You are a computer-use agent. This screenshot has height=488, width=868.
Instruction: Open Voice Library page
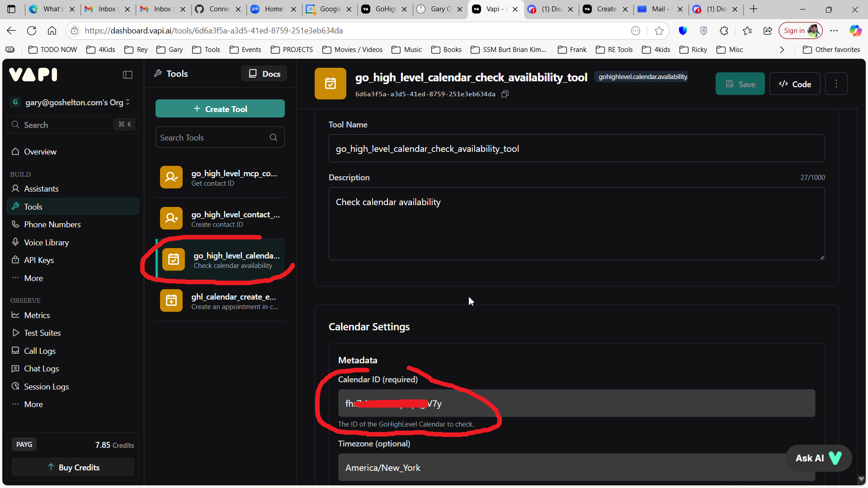coord(73,243)
